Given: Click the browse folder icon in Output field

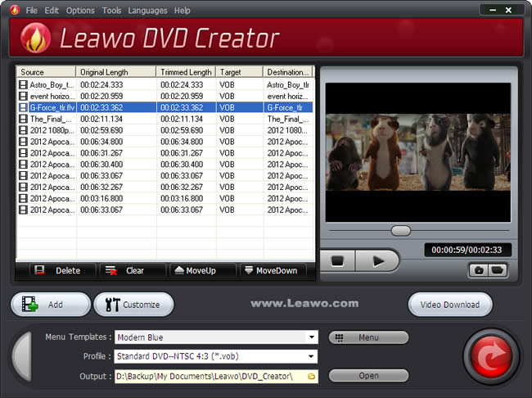Looking at the screenshot, I should pos(311,376).
